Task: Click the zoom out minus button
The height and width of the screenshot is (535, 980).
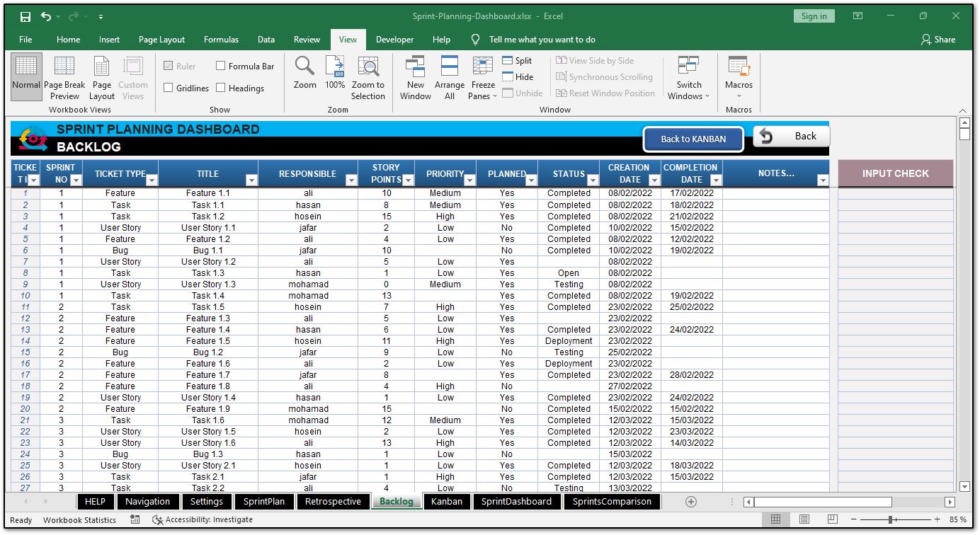Action: (855, 520)
